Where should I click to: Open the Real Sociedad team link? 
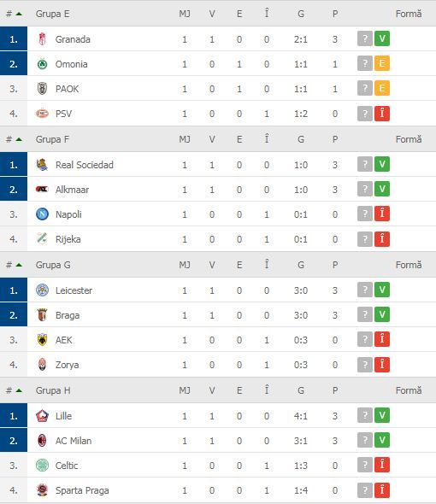(85, 165)
